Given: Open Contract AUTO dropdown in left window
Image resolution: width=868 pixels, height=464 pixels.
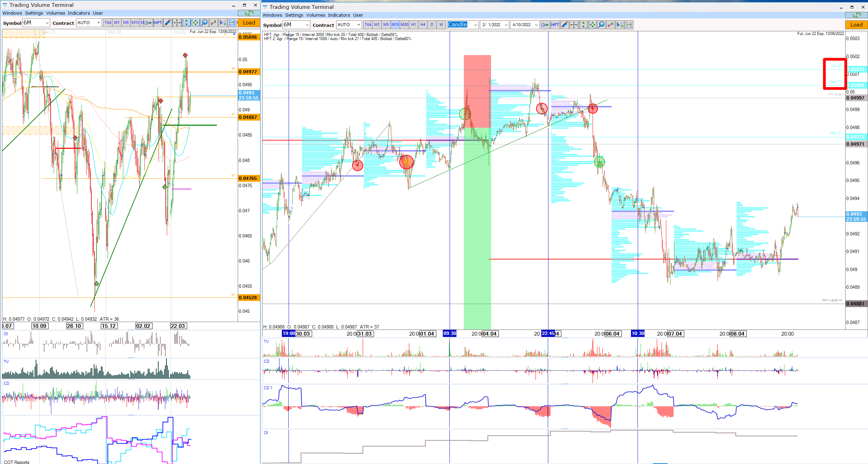Looking at the screenshot, I should click(x=89, y=23).
